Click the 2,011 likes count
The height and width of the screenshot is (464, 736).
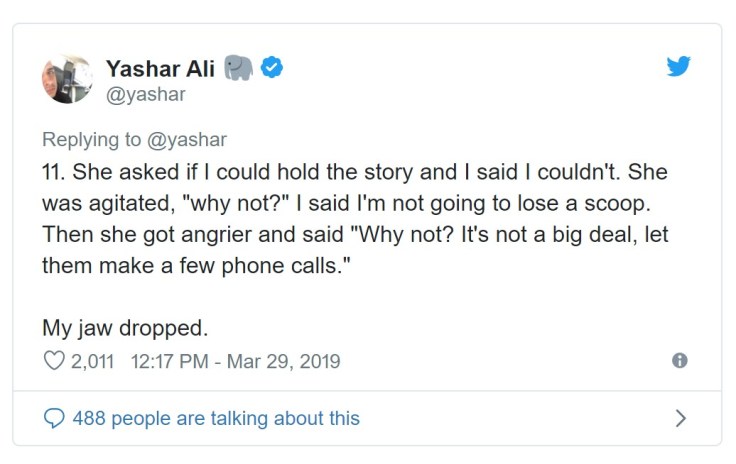coord(94,361)
